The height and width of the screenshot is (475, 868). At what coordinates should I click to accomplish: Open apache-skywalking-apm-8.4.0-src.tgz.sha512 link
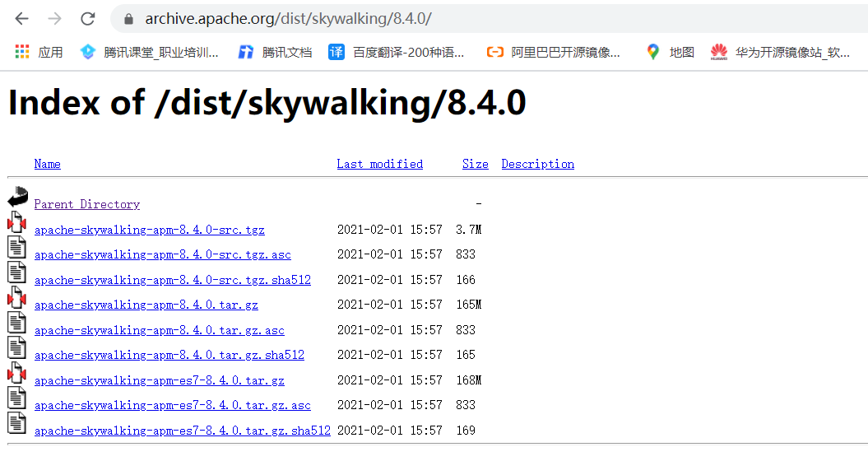[173, 280]
